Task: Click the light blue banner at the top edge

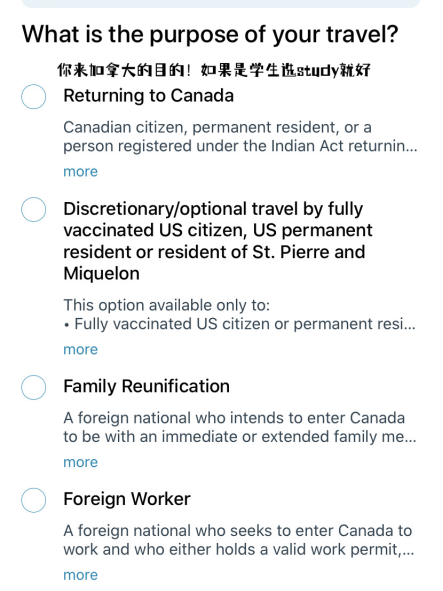Action: [221, 3]
